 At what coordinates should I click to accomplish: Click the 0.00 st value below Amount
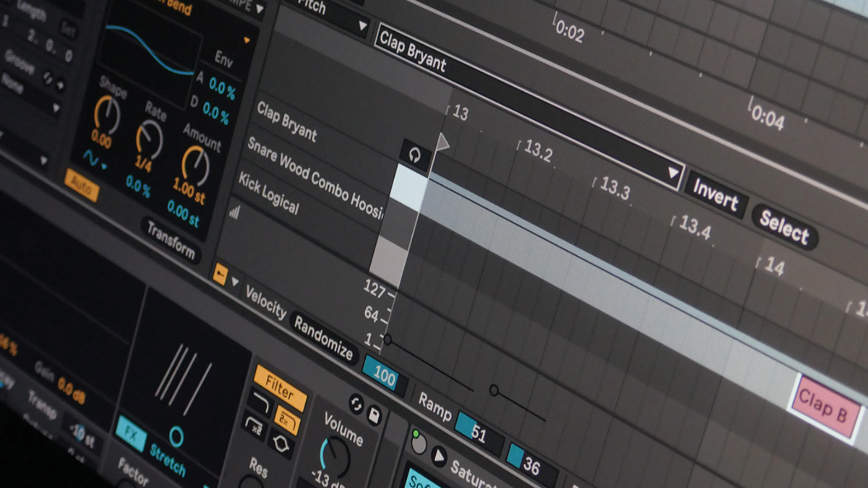tap(183, 213)
